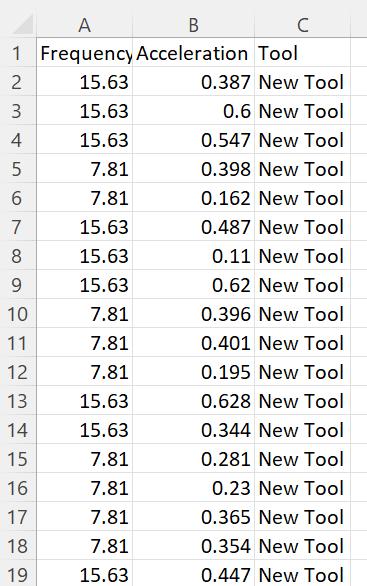
Task: Select cell with value 0.162
Action: click(193, 198)
